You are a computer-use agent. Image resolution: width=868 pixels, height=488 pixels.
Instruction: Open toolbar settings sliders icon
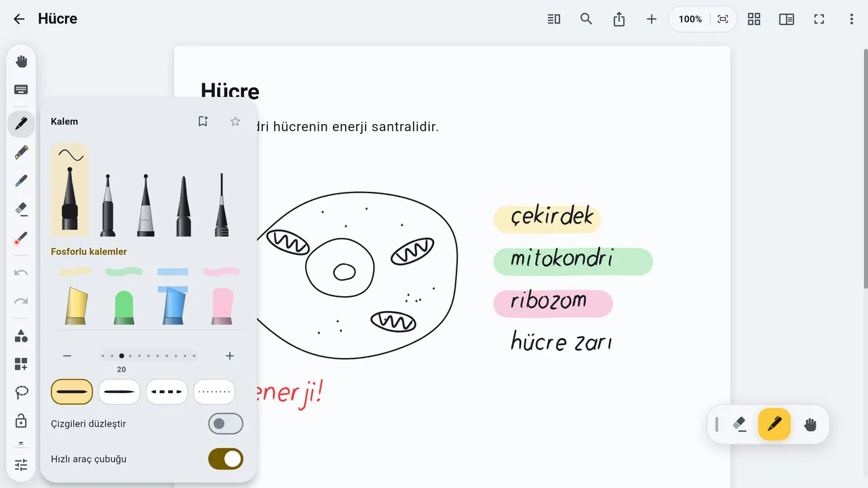21,465
